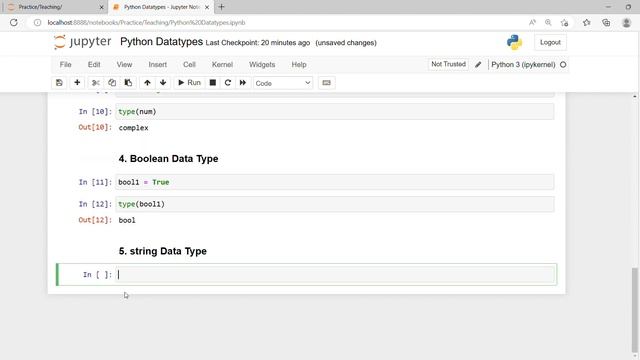Open the command palette keyboard icon

327,83
